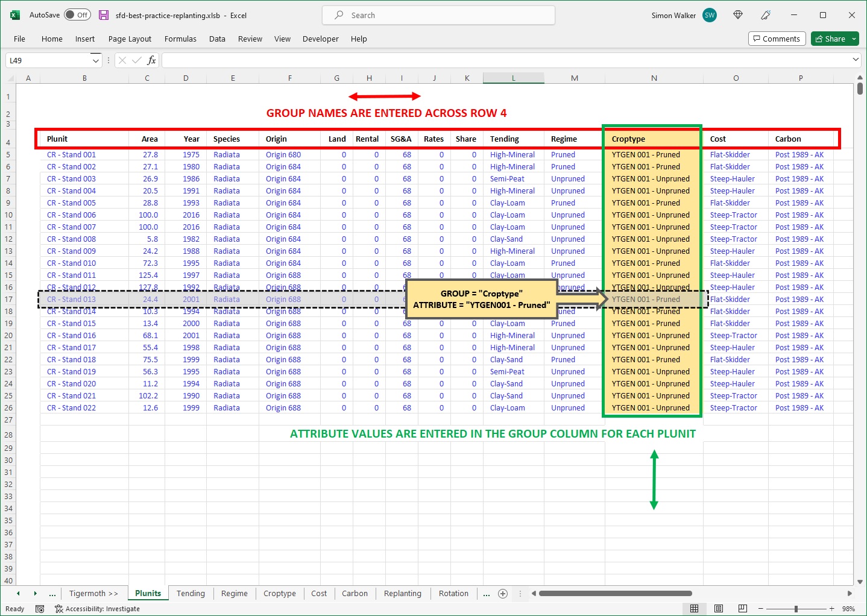Click the zoom slider handle

point(796,609)
